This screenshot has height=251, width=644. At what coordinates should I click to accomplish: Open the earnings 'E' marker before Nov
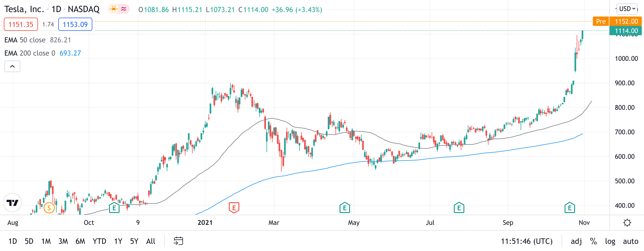click(570, 208)
